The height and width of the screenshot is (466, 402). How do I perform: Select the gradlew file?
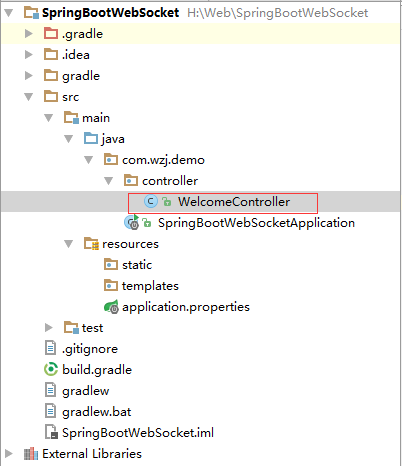(77, 391)
